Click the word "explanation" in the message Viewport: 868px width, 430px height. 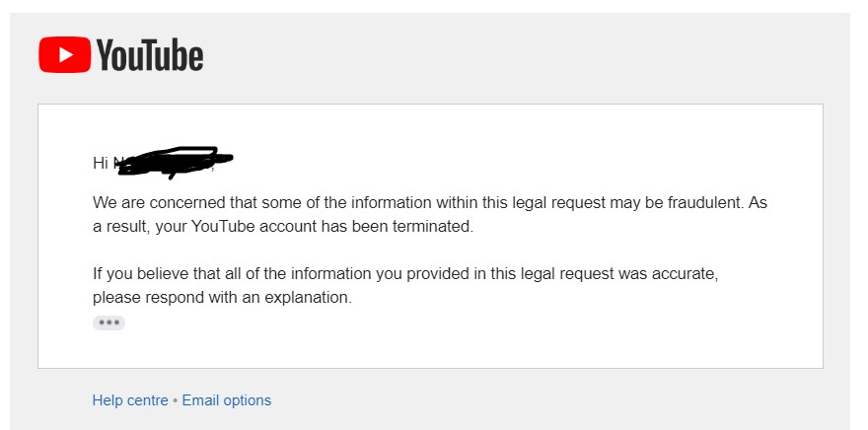click(x=308, y=298)
